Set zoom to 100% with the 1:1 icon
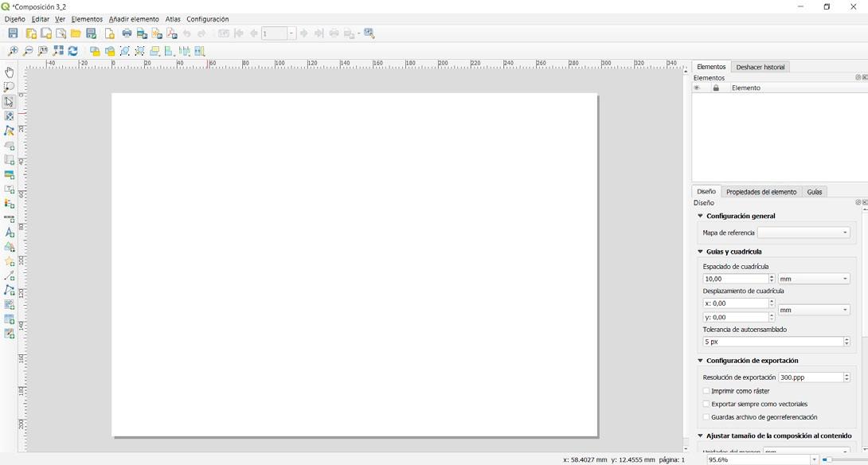Viewport: 868px width, 465px height. click(43, 51)
